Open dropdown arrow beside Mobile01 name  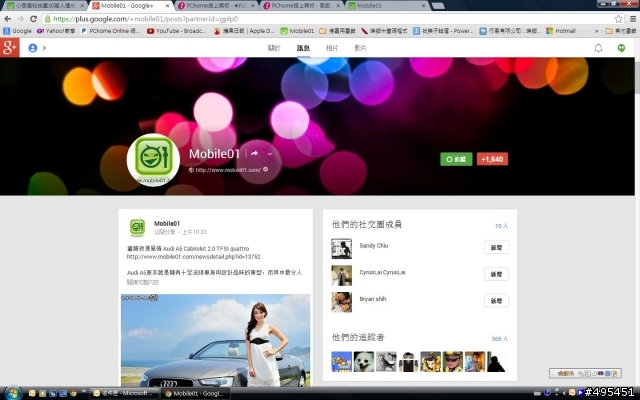269,154
